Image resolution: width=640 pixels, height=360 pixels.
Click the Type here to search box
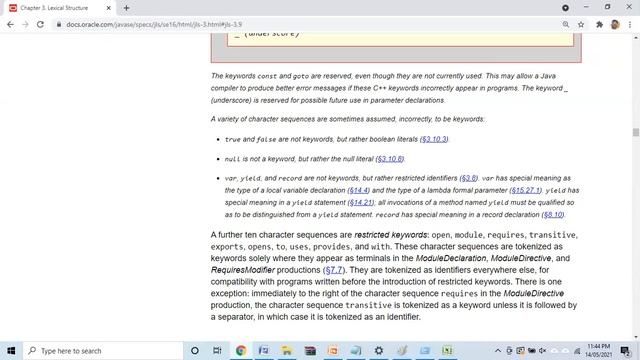103,351
